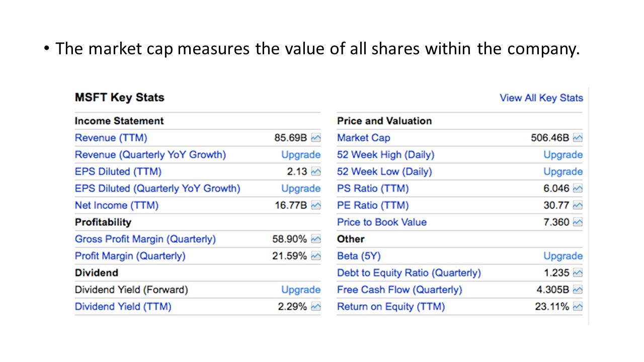Open Revenue (Quarterly YoY Growth) link
Viewport: 644px width, 362px height.
pyautogui.click(x=150, y=155)
